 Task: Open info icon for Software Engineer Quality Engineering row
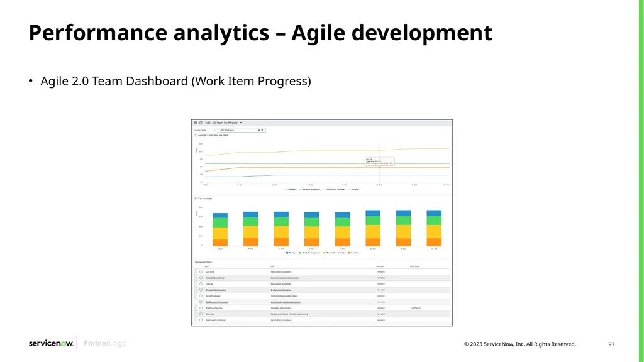pos(201,314)
